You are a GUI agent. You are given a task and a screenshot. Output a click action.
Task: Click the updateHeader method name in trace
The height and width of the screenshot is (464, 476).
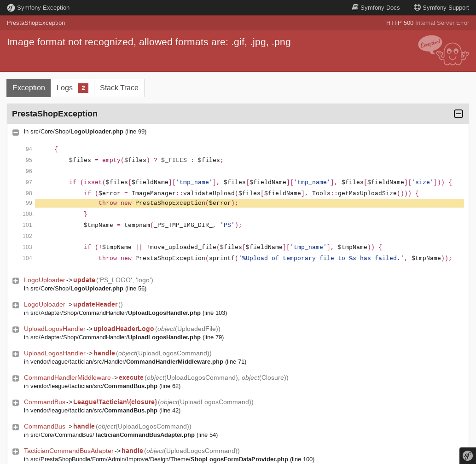point(95,304)
